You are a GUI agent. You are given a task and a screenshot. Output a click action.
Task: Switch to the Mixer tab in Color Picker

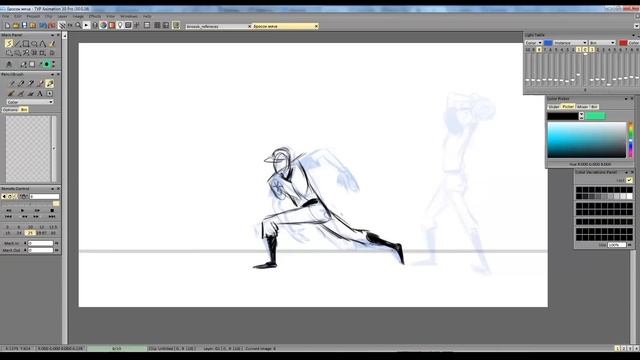[x=582, y=107]
